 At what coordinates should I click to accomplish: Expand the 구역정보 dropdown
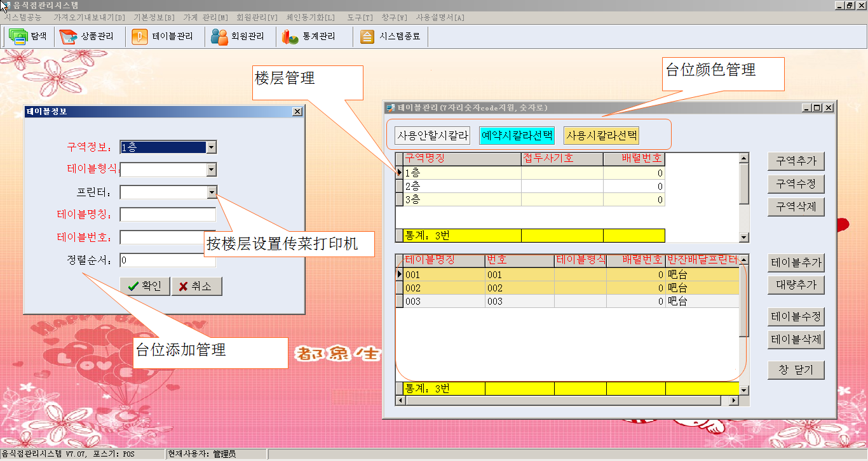pyautogui.click(x=212, y=147)
